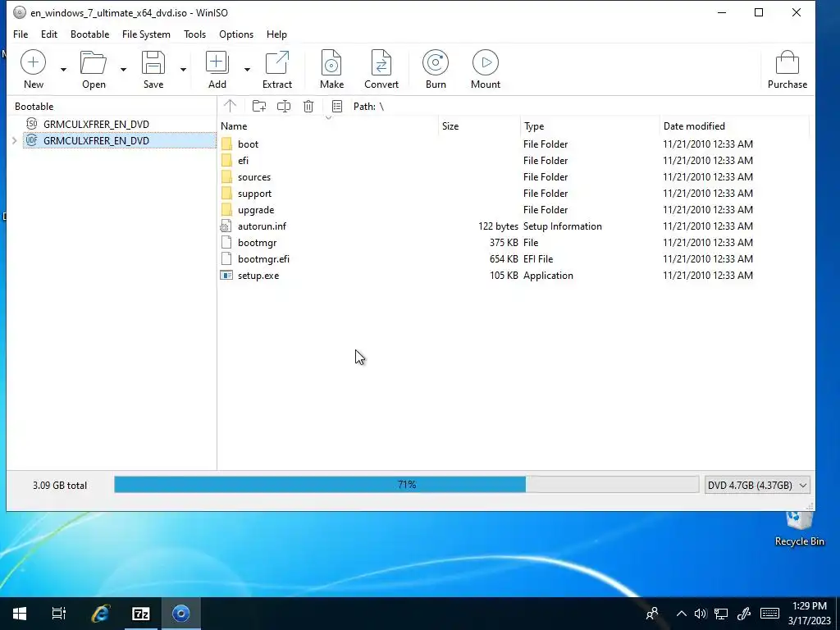
Task: Open the Recycle Bin desktop icon
Action: [799, 529]
